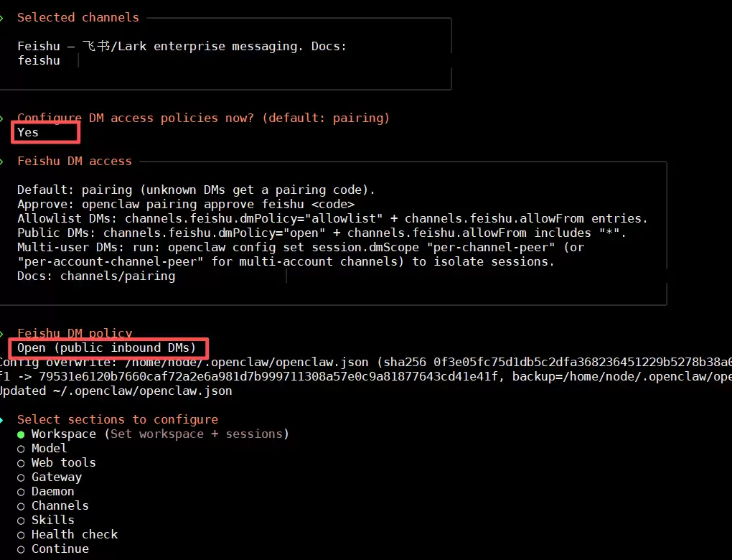Open the "Docs: channels/pairing" reference line

pos(95,276)
